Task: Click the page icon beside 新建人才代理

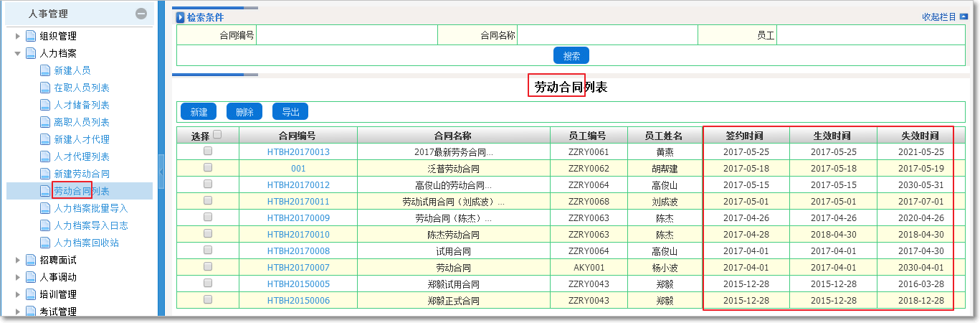Action: point(44,139)
